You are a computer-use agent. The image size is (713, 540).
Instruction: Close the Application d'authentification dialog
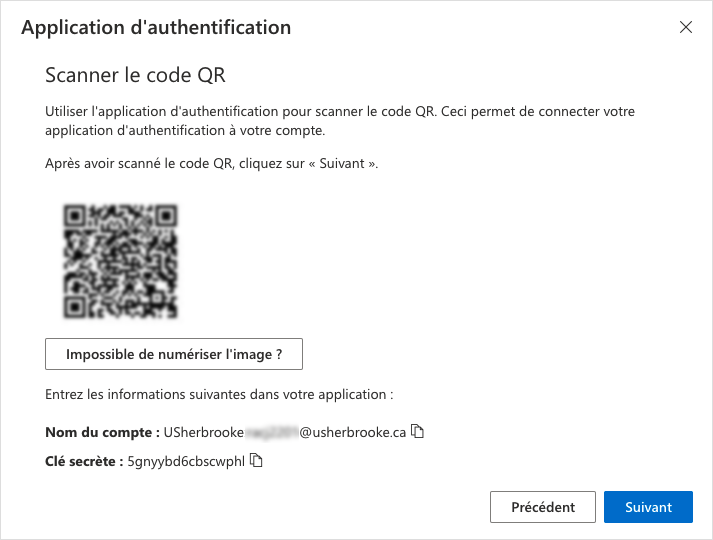pos(686,27)
